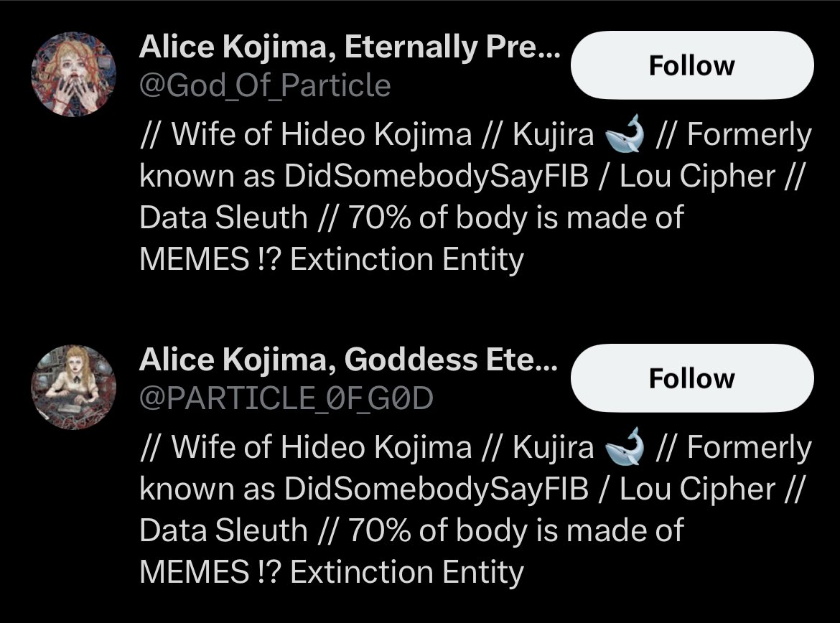Click 'Extinction Entity' under @PARTICLE_0F_G0D
The image size is (840, 623).
(407, 573)
